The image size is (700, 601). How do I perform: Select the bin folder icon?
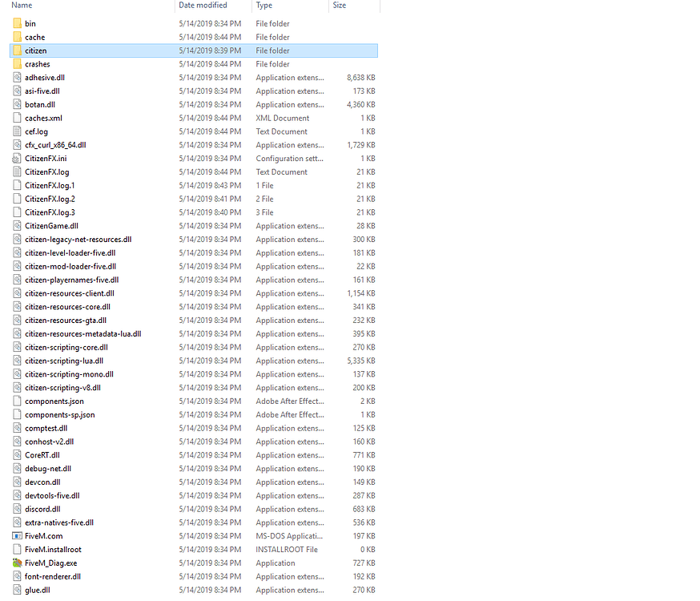tap(17, 23)
